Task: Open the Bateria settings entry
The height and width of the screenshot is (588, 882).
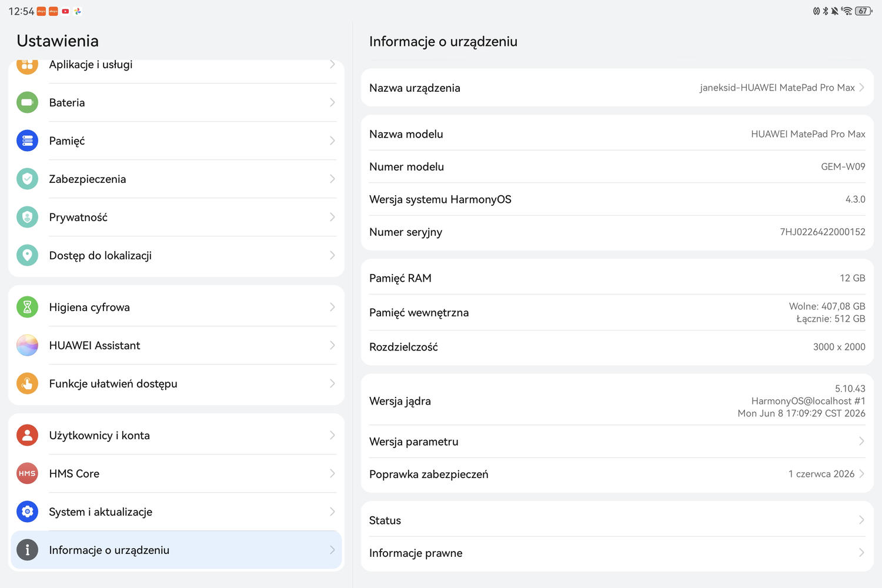Action: coord(176,102)
